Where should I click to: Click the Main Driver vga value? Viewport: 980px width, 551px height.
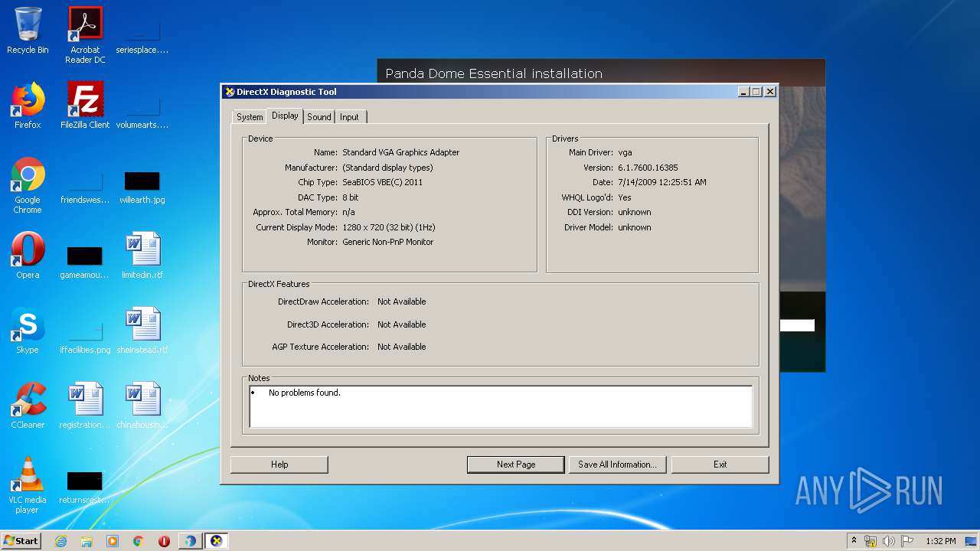coord(625,152)
